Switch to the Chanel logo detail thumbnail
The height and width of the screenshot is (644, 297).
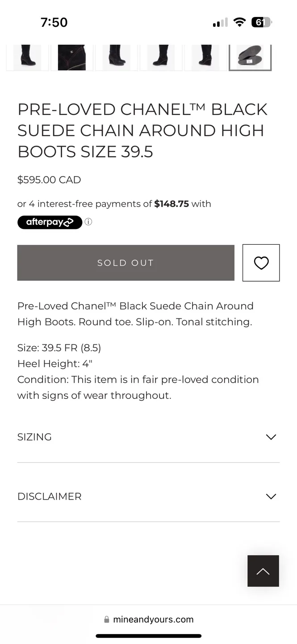coord(72,57)
